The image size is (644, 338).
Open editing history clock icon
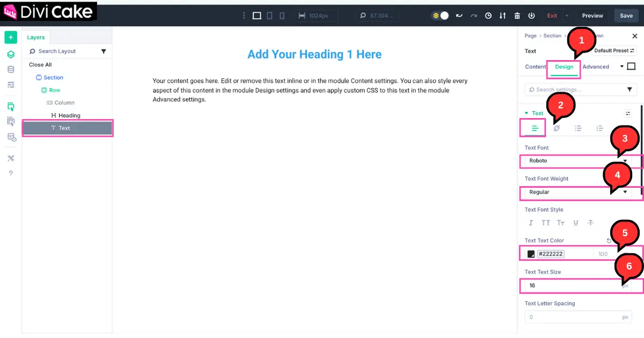[488, 16]
